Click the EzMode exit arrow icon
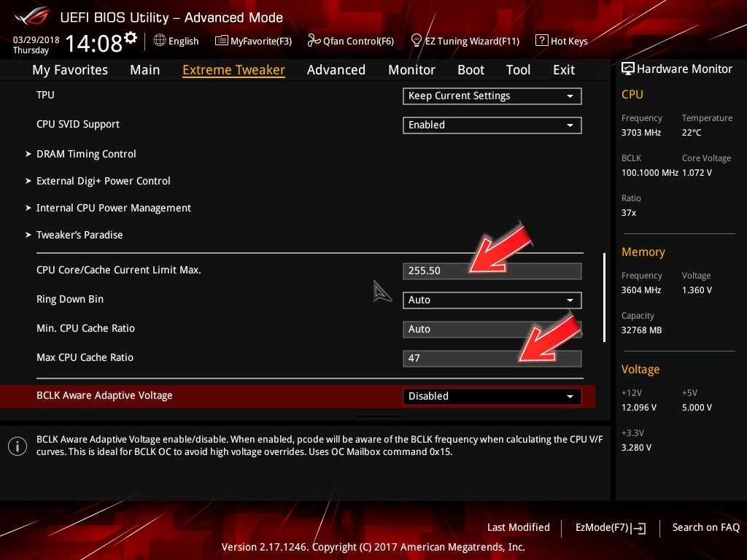The height and width of the screenshot is (560, 747). click(x=639, y=528)
